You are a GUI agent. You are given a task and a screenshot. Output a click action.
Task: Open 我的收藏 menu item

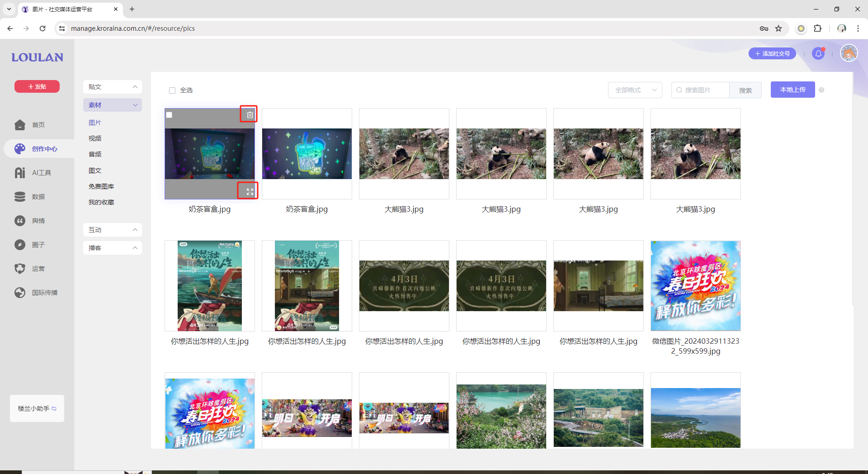tap(101, 202)
